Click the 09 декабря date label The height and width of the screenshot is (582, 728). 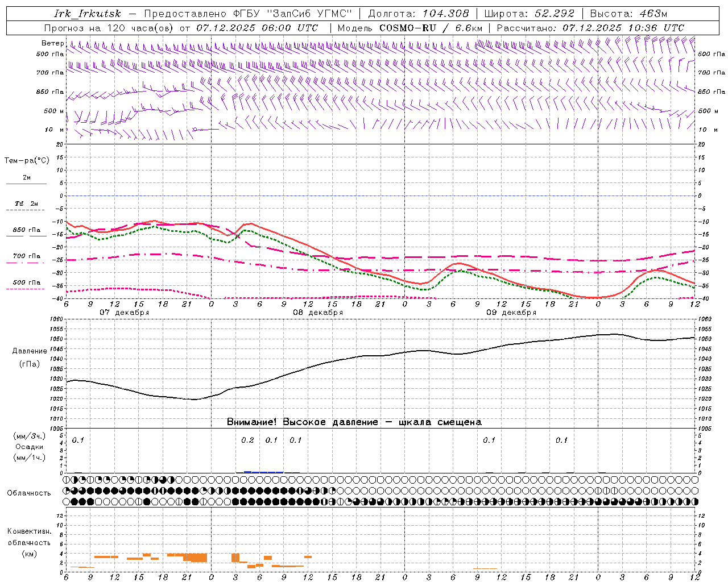pyautogui.click(x=511, y=313)
